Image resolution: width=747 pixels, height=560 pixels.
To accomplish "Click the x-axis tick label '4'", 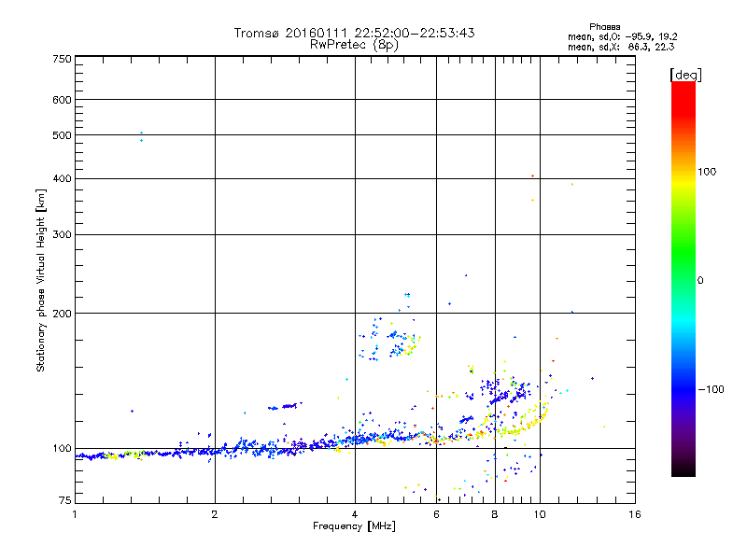I will (355, 514).
